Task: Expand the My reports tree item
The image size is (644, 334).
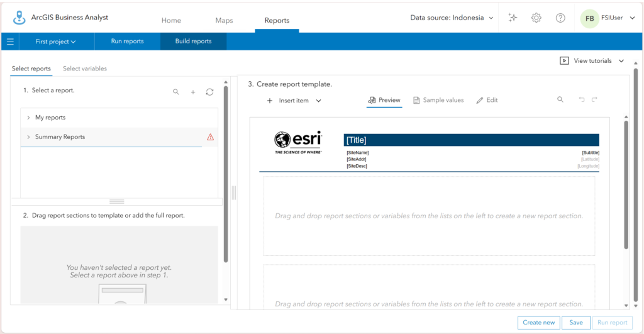Action: click(x=28, y=118)
